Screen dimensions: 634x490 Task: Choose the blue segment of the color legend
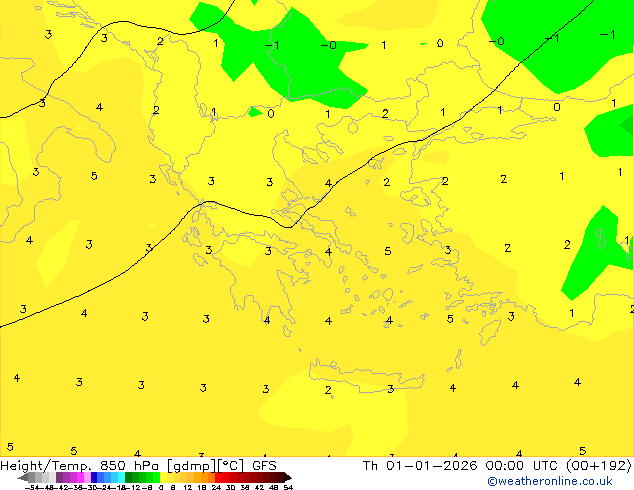pos(98,477)
